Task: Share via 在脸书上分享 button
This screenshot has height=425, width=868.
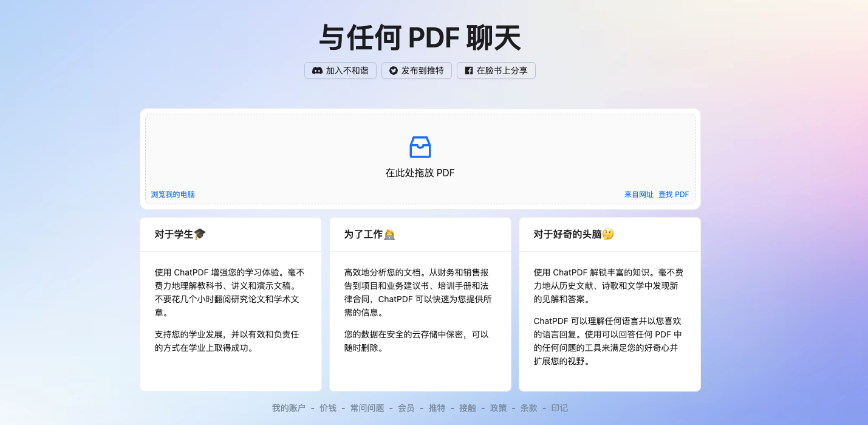Action: [496, 71]
